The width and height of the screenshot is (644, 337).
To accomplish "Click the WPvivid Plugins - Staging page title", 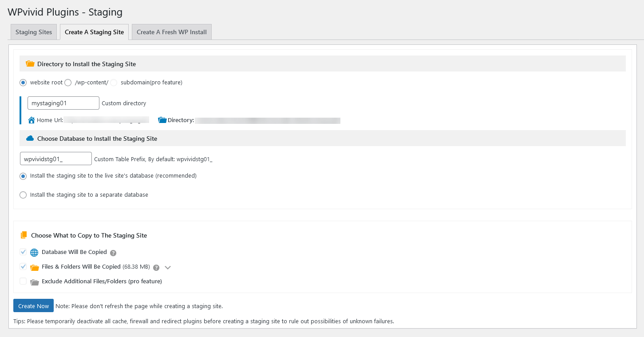I will coord(65,12).
